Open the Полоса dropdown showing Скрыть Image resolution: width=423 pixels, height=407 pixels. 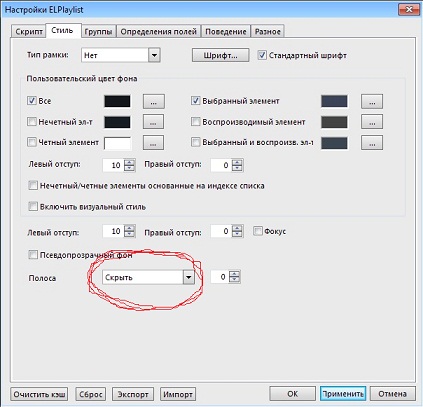coord(148,277)
